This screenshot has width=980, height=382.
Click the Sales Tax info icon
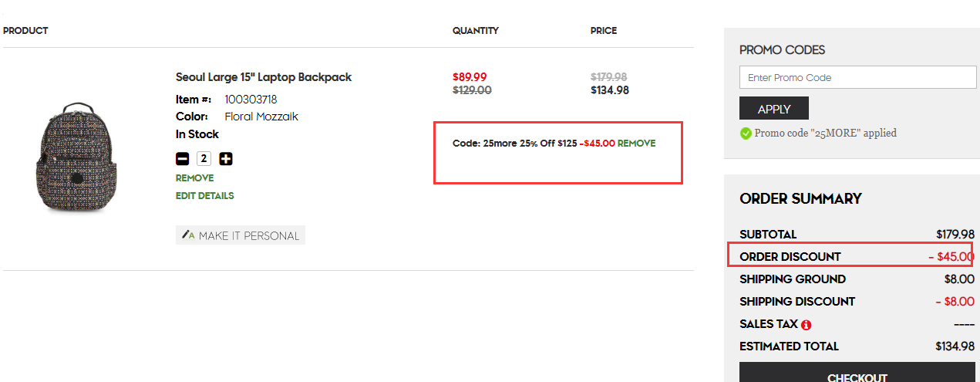pyautogui.click(x=807, y=325)
